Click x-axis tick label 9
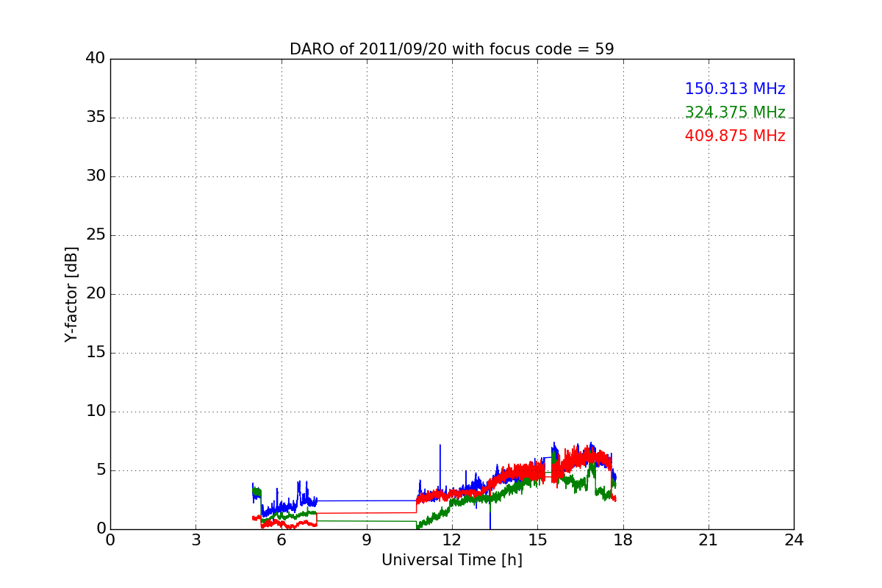The height and width of the screenshot is (588, 882). pos(367,539)
